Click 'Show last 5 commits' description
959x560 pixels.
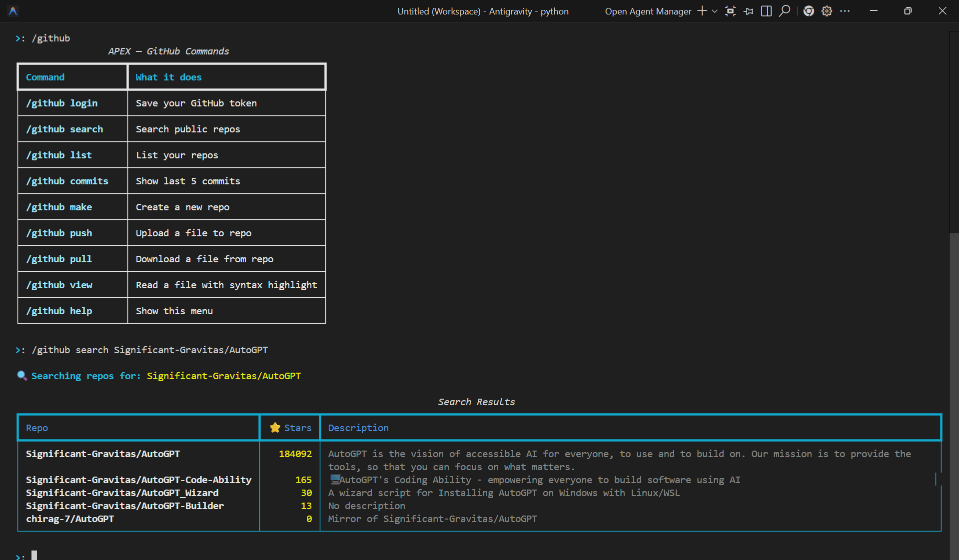(188, 181)
